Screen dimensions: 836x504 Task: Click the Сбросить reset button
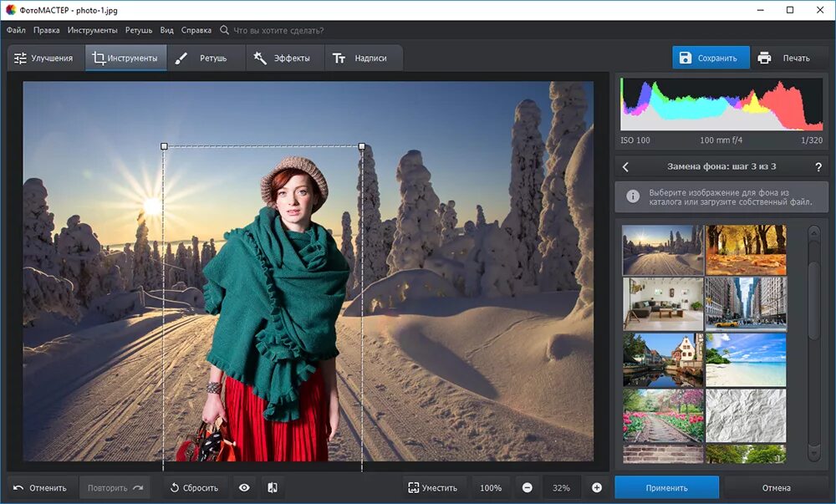[194, 487]
